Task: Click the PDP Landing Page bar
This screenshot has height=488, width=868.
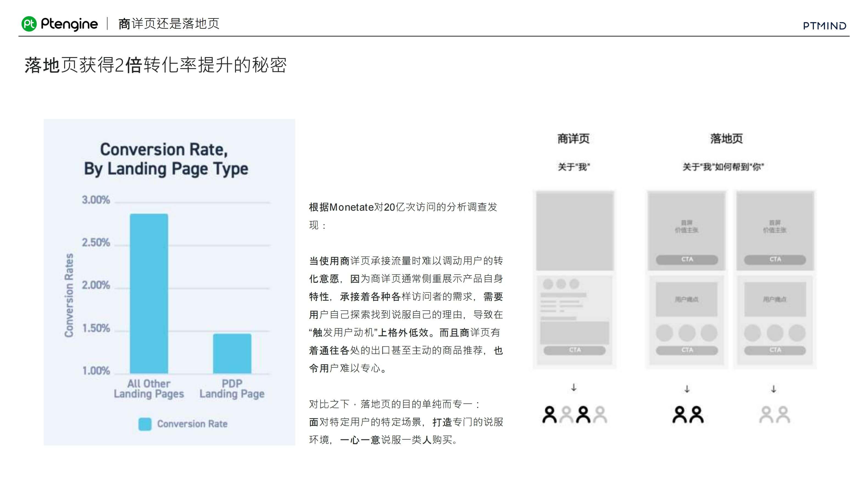Action: point(232,354)
